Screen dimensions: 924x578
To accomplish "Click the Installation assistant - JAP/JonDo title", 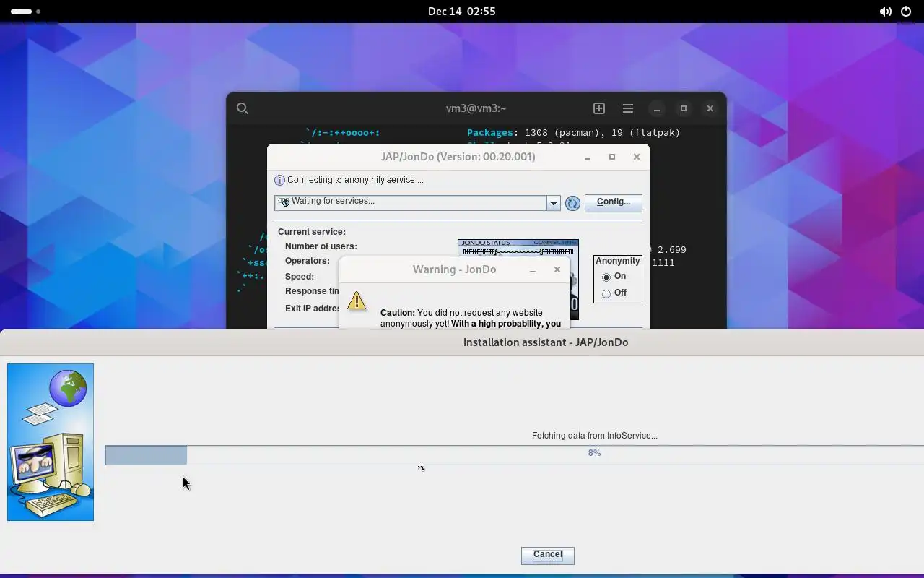I will [546, 342].
